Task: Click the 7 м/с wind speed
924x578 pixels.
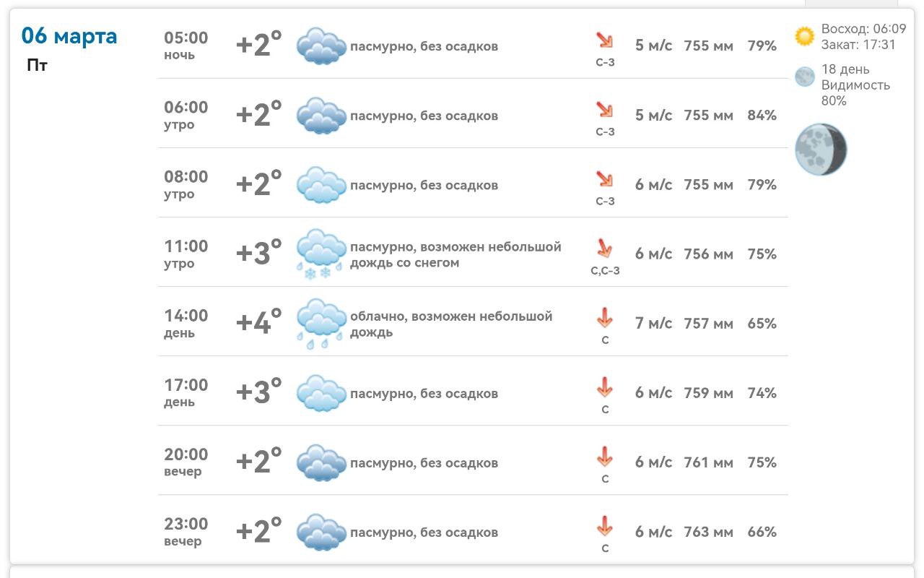Action: pos(653,324)
